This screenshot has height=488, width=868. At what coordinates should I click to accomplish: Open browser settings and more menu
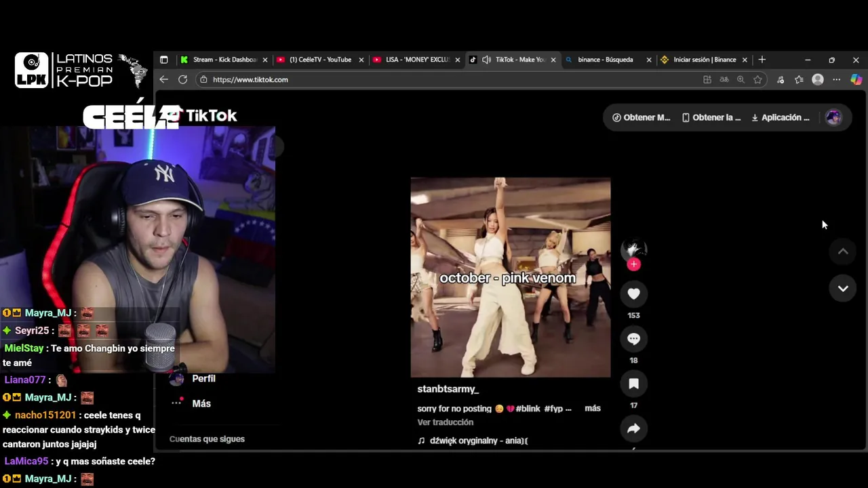(837, 79)
